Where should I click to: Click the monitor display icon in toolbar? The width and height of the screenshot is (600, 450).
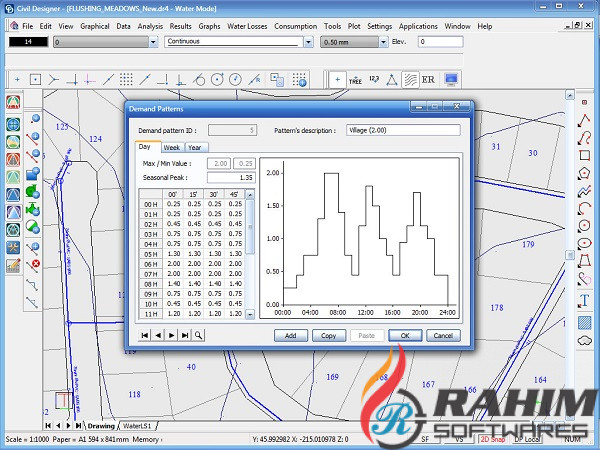coord(452,78)
